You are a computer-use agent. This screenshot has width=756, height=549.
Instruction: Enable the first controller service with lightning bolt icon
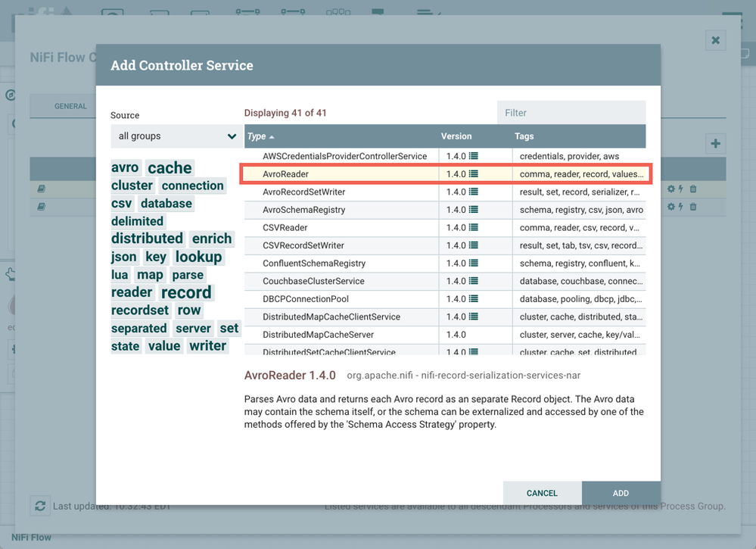[680, 189]
